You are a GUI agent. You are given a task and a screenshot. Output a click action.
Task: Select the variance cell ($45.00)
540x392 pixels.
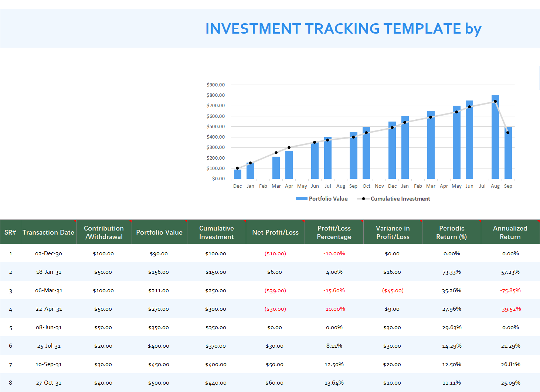tap(393, 290)
